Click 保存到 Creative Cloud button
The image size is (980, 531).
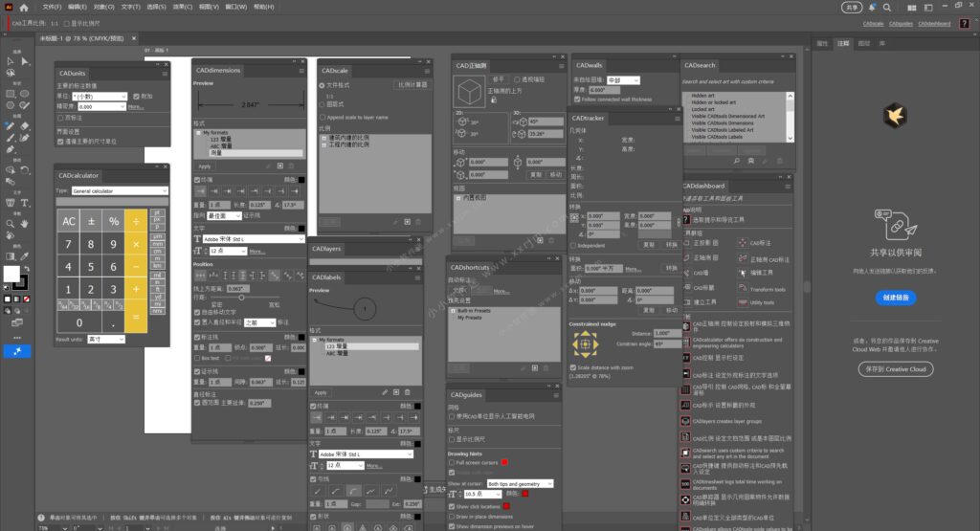pos(896,369)
